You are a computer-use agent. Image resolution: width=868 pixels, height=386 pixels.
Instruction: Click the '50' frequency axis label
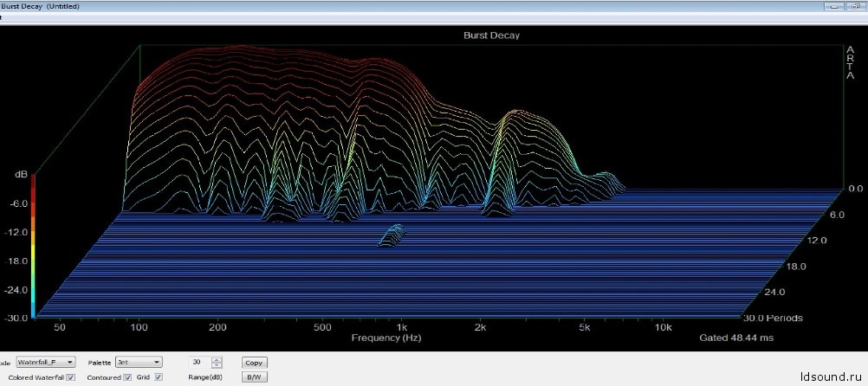pos(60,327)
